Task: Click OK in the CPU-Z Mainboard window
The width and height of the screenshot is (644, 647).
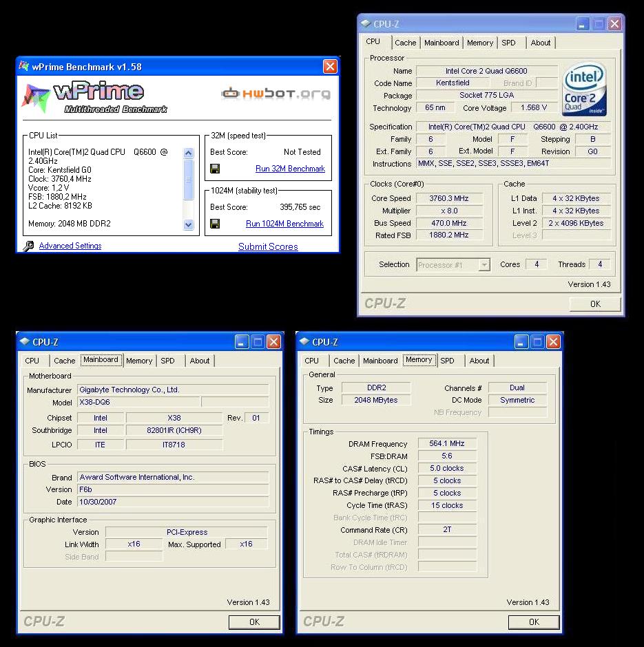Action: tap(254, 622)
